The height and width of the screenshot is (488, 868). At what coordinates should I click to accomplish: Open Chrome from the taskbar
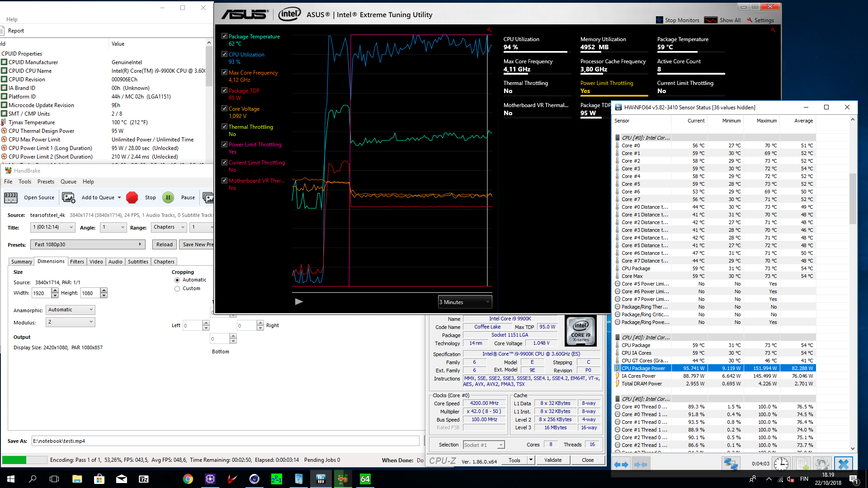pos(188,479)
